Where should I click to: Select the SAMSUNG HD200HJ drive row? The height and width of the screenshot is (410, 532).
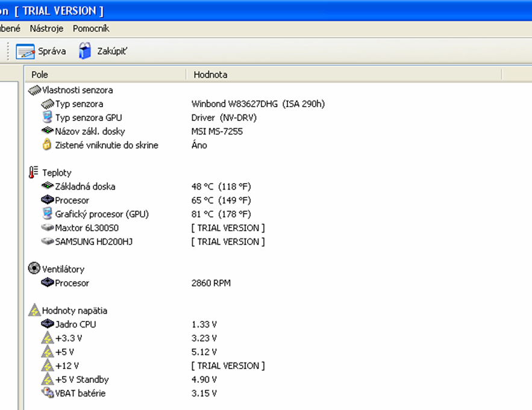point(90,241)
